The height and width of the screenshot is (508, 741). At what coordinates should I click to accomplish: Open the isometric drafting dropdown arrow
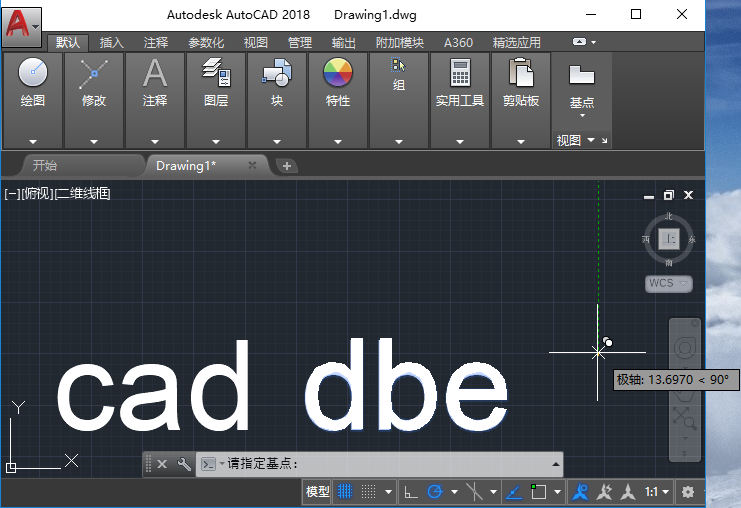click(493, 492)
